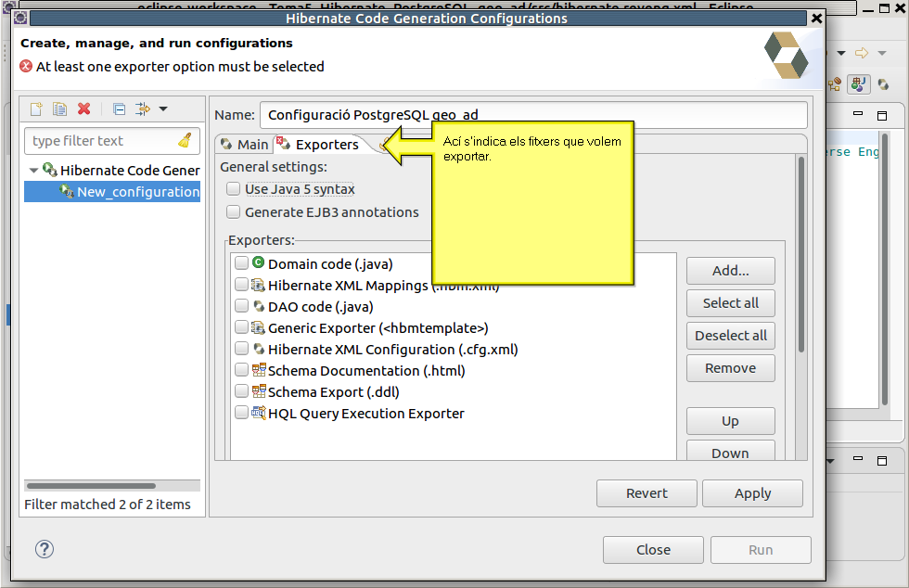The width and height of the screenshot is (909, 588).
Task: Check Hibernate XML Configuration (.cfg.xml) exporter
Action: point(241,349)
